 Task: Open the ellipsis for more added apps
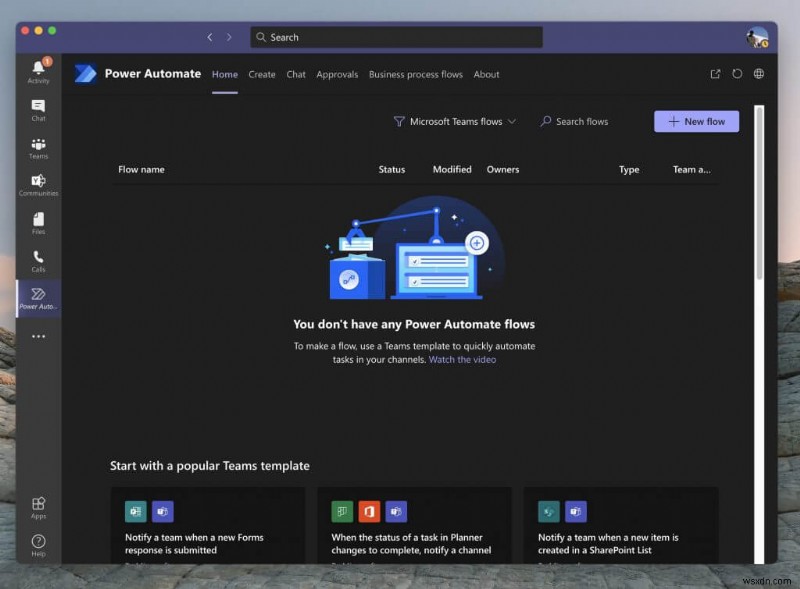click(x=38, y=336)
